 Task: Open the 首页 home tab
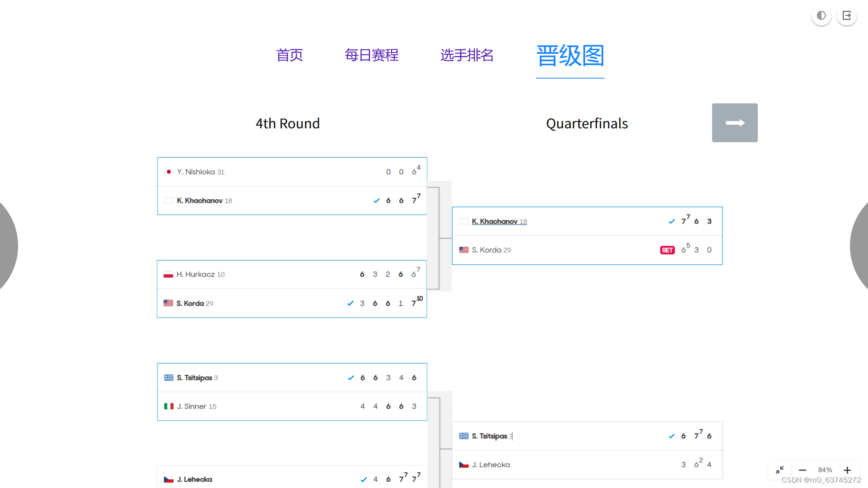[x=289, y=55]
